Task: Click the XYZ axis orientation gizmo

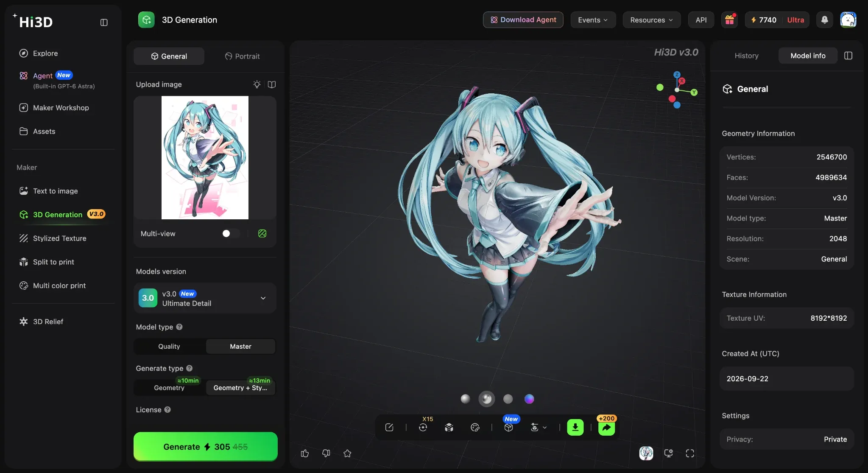Action: [678, 90]
